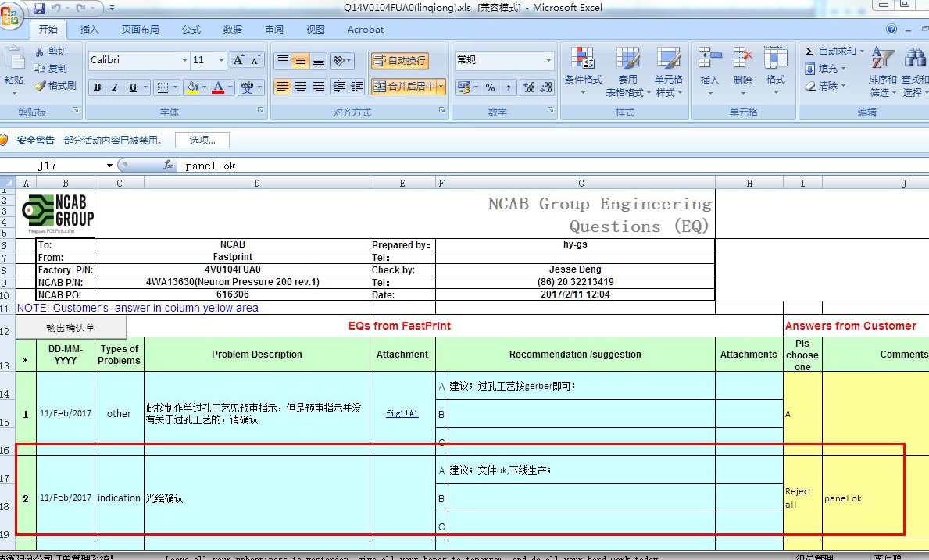Screen dimensions: 929x560
Task: Click the 输出确认单 button on sheet
Action: coord(70,327)
